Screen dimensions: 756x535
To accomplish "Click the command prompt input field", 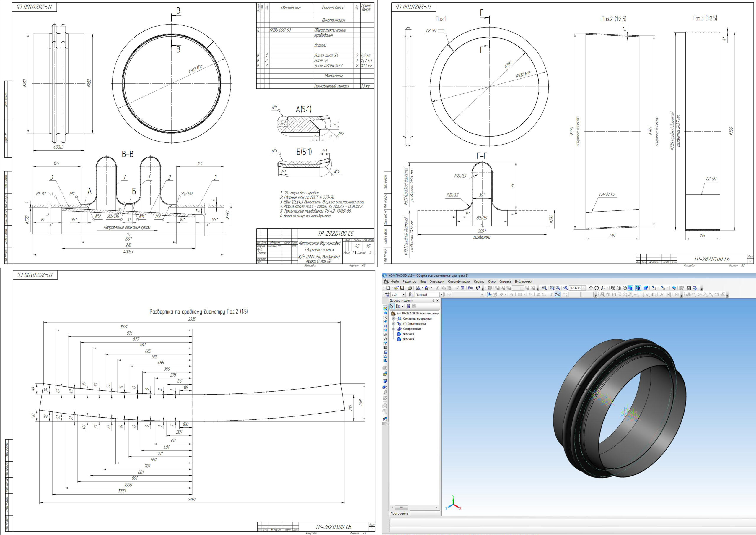I will tap(572, 523).
